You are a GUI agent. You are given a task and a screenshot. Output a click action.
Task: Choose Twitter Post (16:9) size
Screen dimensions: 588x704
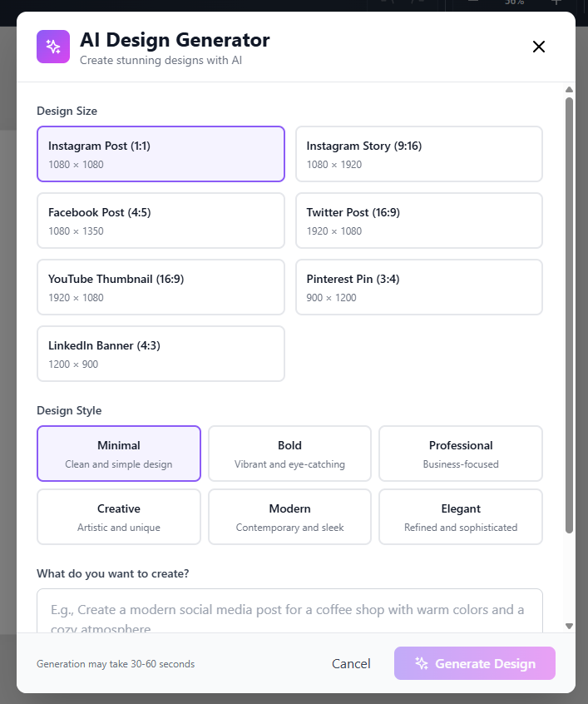419,221
